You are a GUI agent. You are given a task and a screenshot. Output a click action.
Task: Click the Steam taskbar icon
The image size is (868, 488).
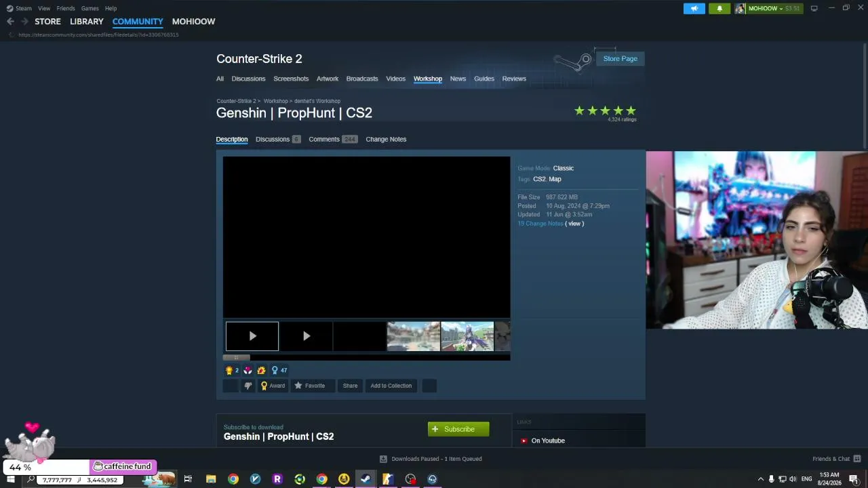(x=365, y=479)
